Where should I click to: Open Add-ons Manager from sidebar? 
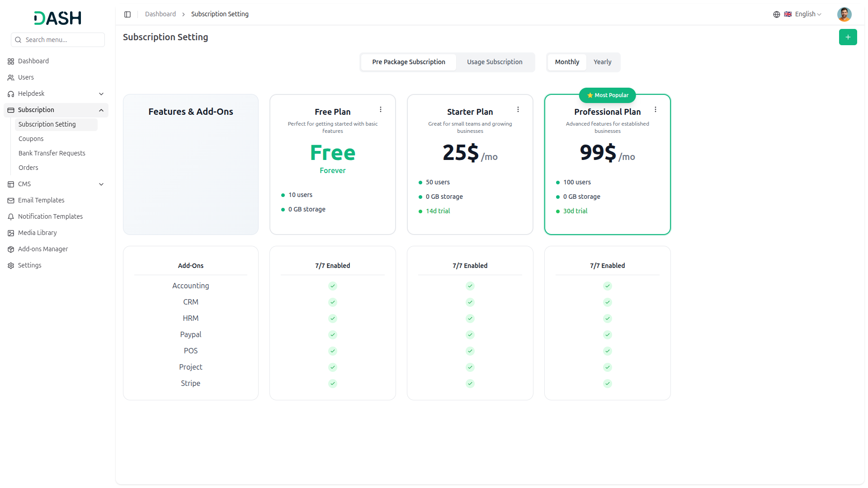pos(43,249)
